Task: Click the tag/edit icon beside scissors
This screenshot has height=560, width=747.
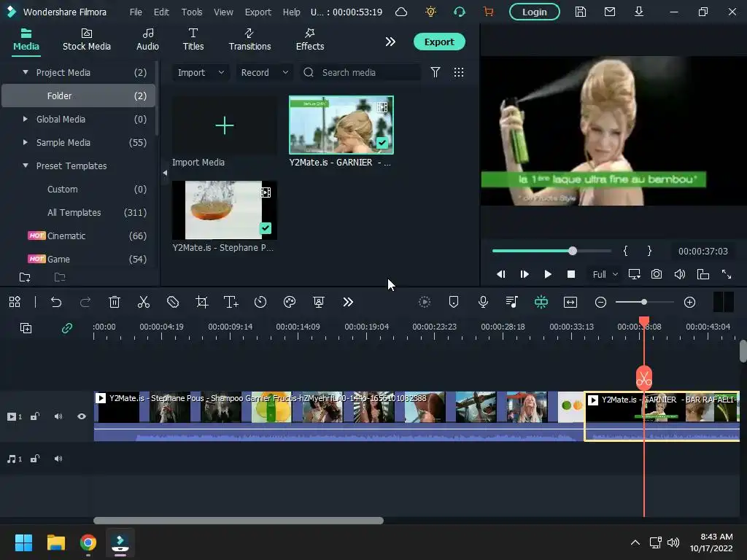Action: 172,302
